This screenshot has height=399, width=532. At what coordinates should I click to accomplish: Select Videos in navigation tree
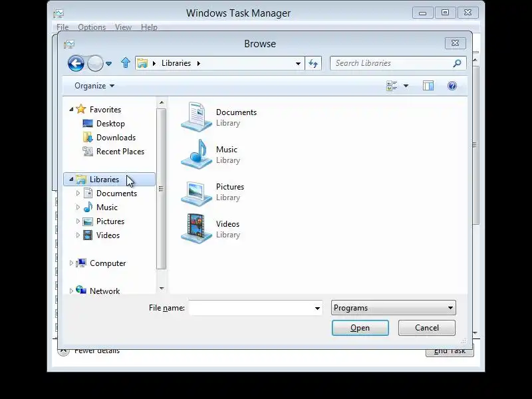click(108, 235)
